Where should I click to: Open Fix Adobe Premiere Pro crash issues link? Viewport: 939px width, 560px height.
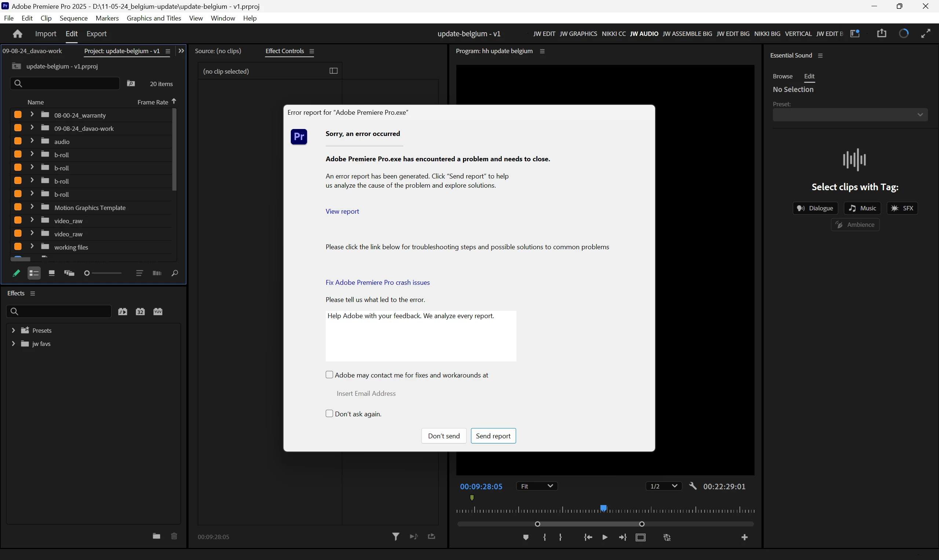tap(377, 282)
